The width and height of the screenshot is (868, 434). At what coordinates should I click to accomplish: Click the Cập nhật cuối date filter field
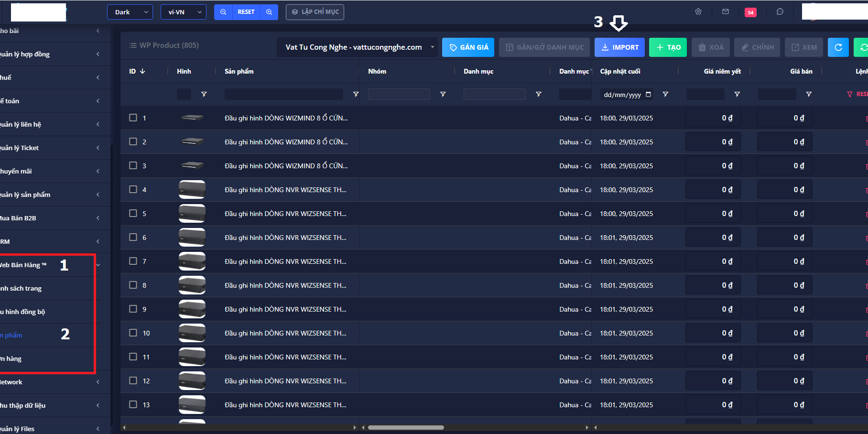pyautogui.click(x=622, y=95)
